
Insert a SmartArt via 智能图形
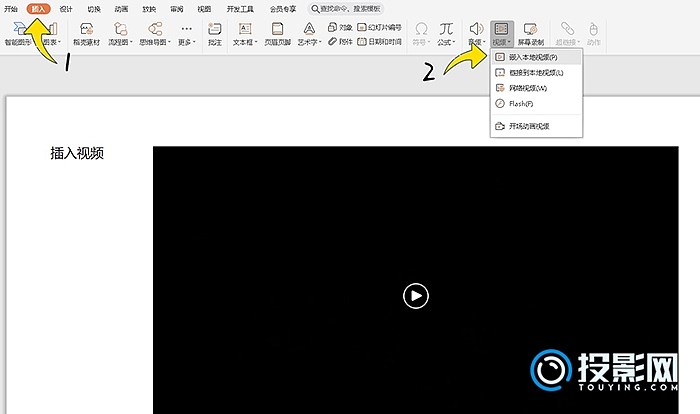coord(18,34)
